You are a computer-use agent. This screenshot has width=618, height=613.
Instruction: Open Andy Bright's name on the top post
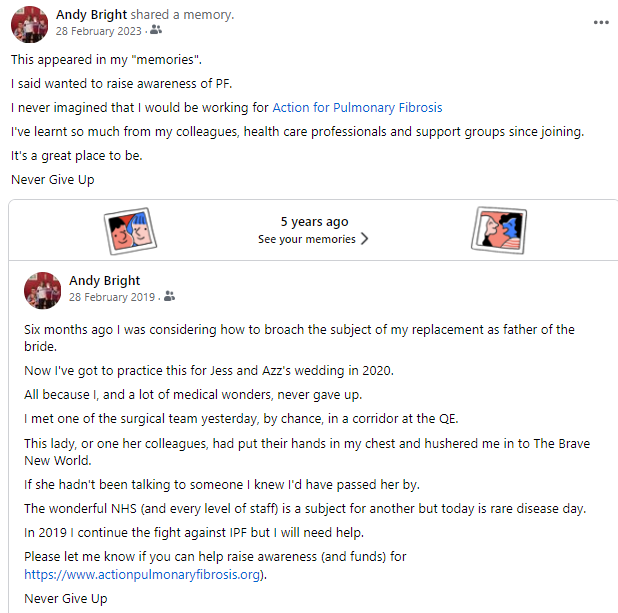click(x=89, y=15)
